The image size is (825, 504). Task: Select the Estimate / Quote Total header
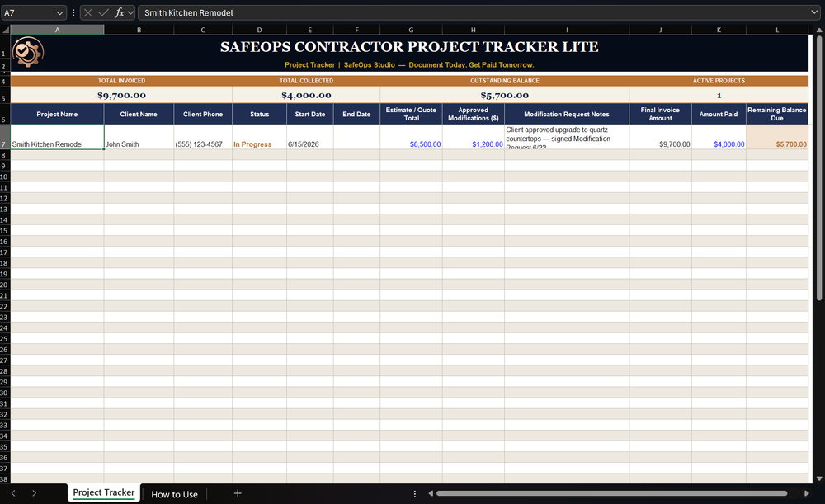[x=411, y=114]
